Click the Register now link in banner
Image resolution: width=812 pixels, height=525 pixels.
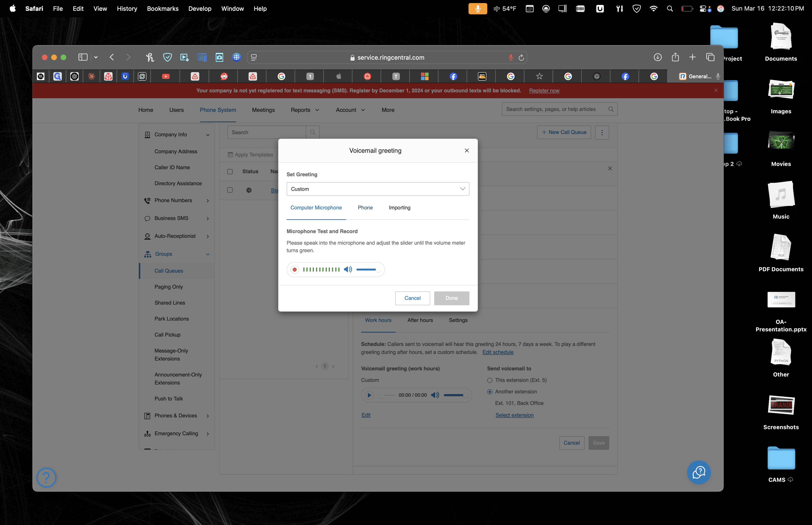pos(544,91)
